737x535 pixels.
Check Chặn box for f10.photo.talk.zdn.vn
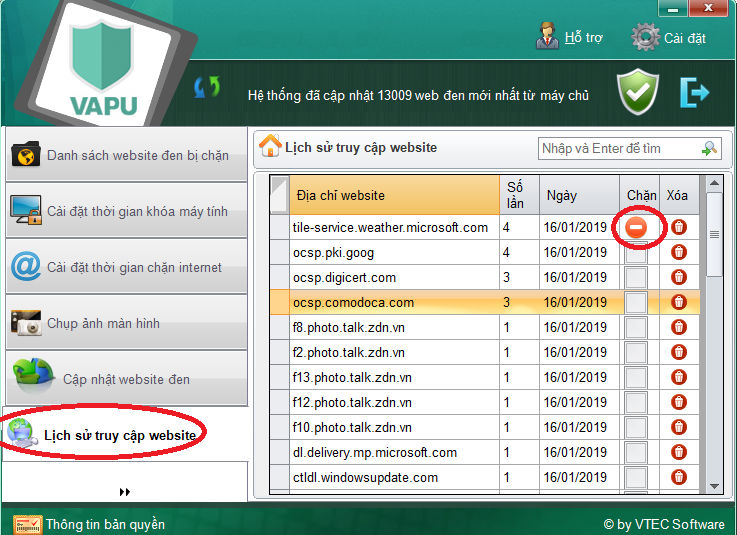coord(636,427)
